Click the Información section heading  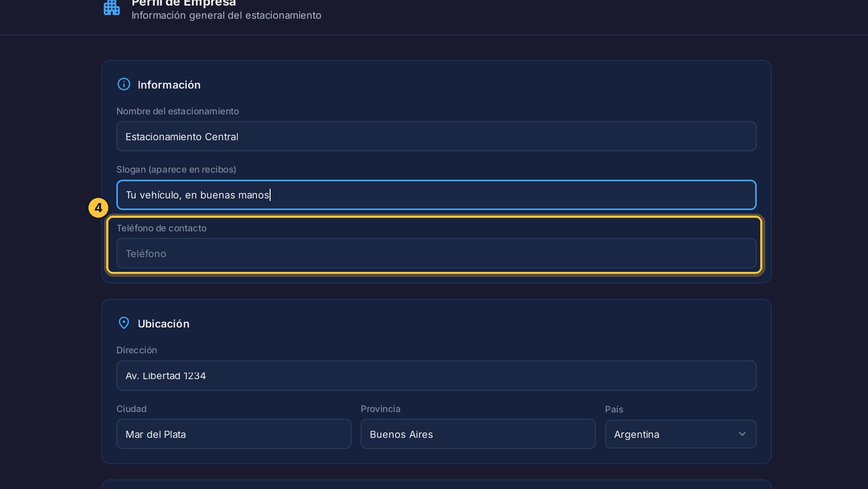pos(169,85)
